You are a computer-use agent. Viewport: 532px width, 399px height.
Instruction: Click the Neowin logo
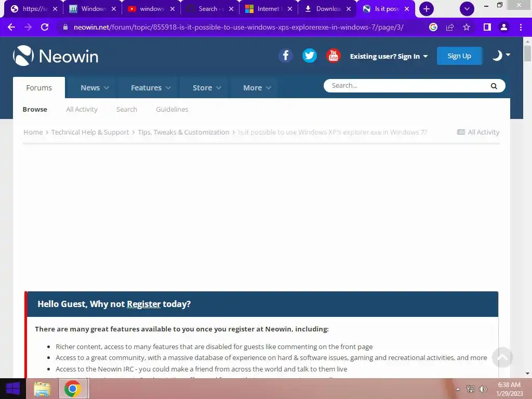tap(56, 56)
